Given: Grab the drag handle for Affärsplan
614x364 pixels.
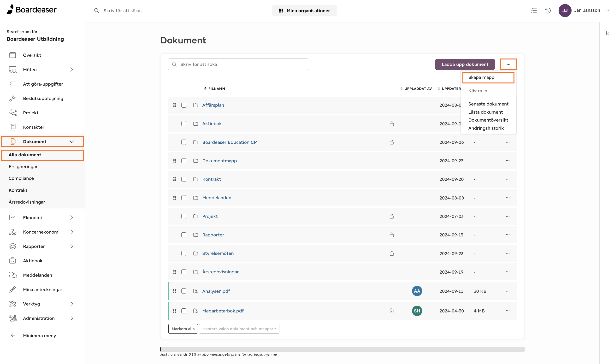Looking at the screenshot, I should 175,105.
